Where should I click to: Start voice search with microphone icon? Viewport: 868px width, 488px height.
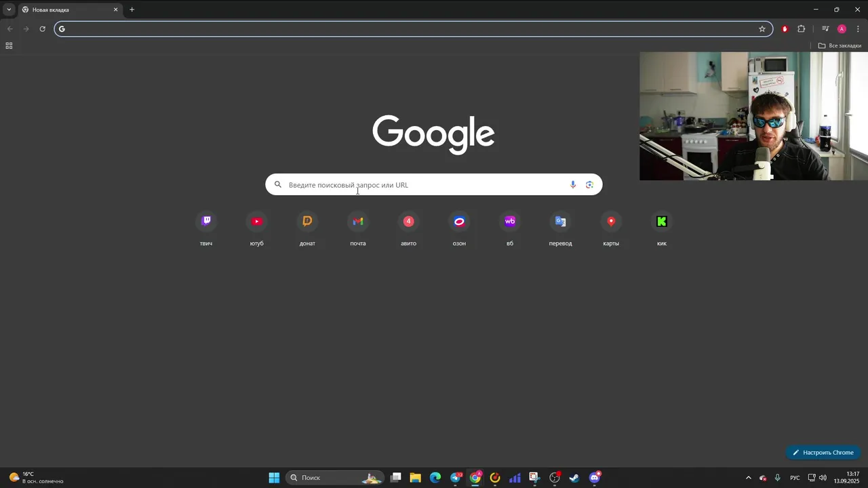pos(573,184)
